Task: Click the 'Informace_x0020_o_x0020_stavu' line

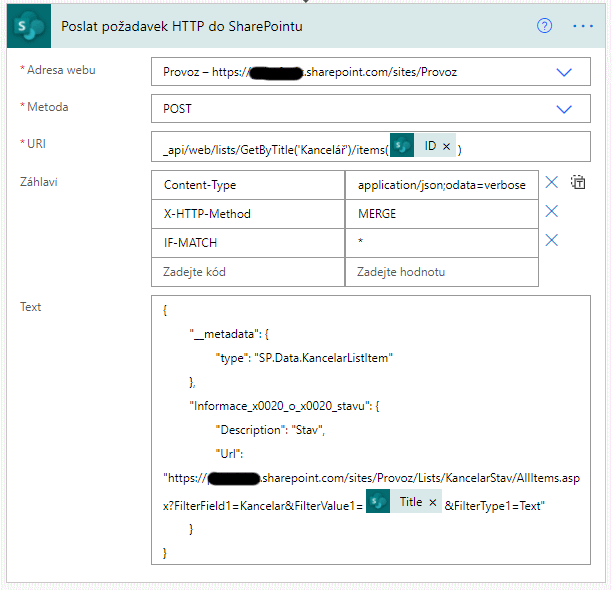Action: pyautogui.click(x=284, y=406)
